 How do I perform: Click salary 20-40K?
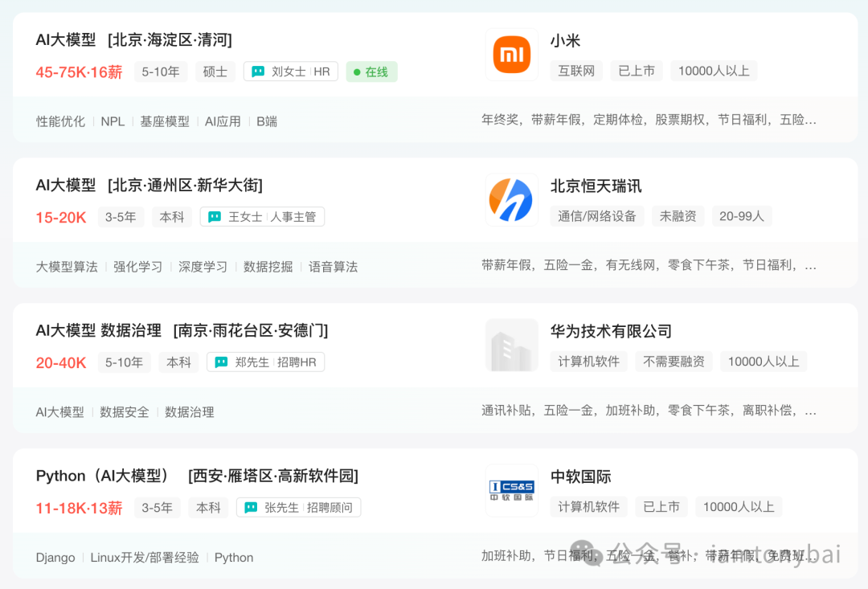tap(61, 362)
